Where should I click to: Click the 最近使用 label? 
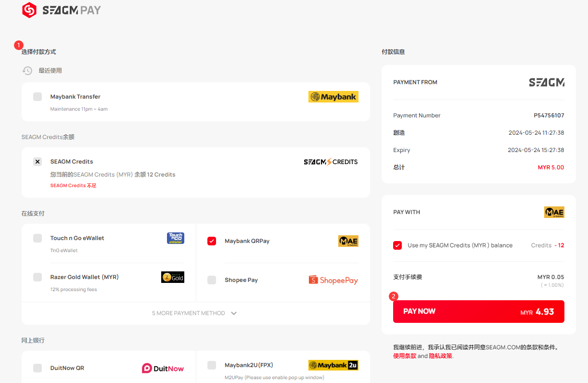tap(51, 71)
